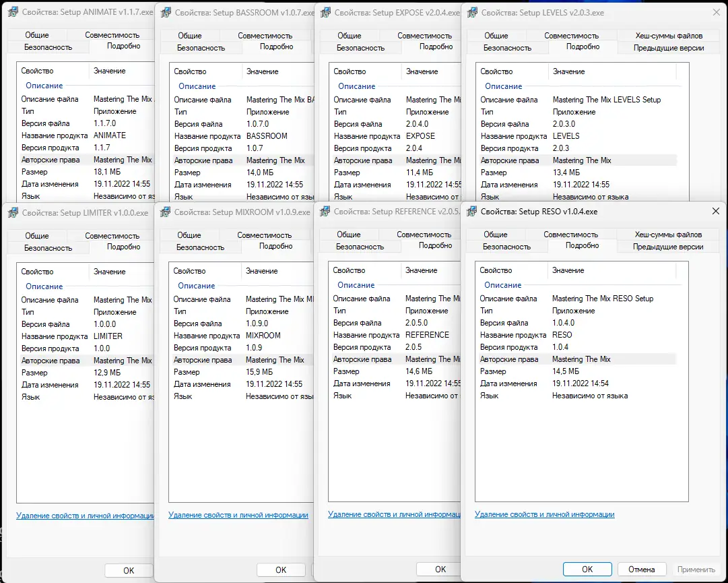The width and height of the screenshot is (728, 583).
Task: Click the property removal link in the RESO window
Action: 545,514
